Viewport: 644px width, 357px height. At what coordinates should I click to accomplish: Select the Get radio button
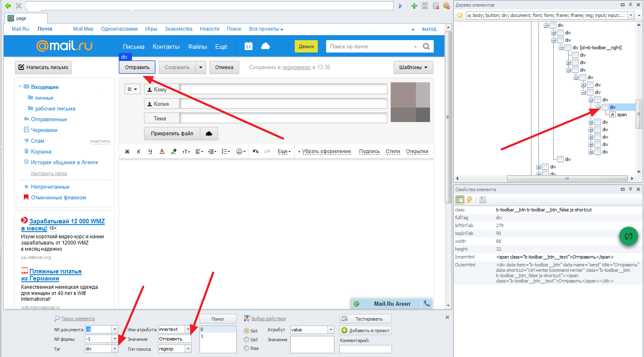point(246,340)
